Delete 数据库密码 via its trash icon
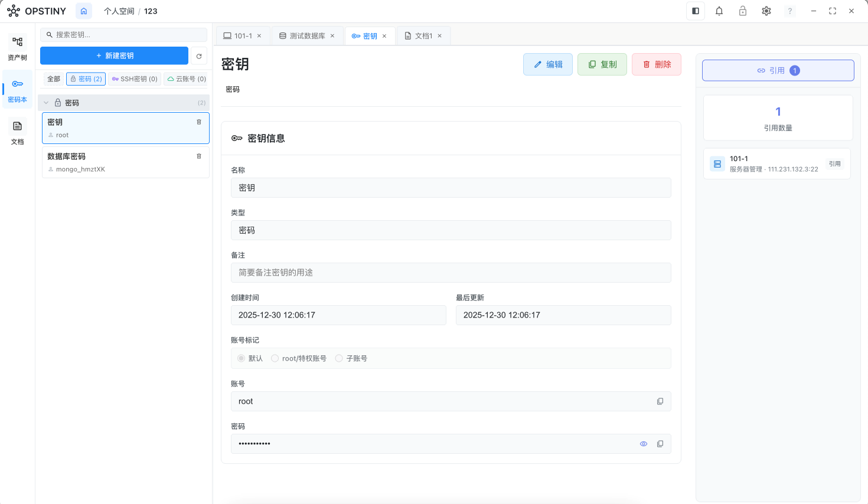This screenshot has height=504, width=868. click(199, 156)
